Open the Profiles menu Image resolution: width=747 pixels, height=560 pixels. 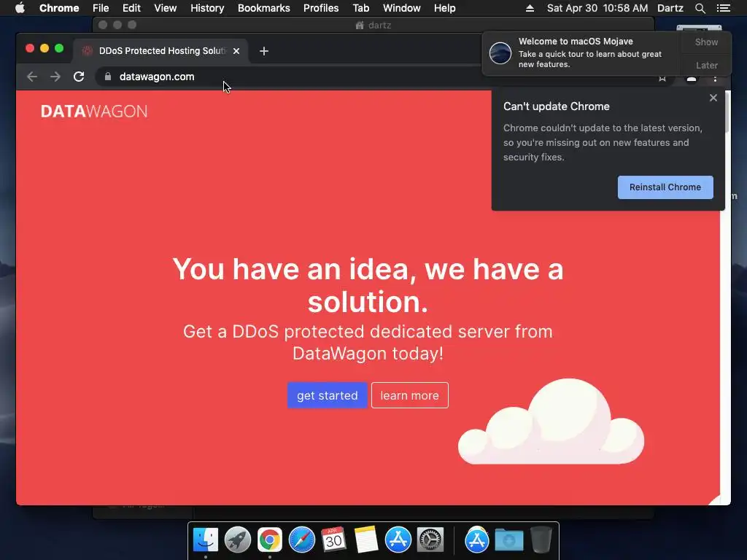click(321, 8)
